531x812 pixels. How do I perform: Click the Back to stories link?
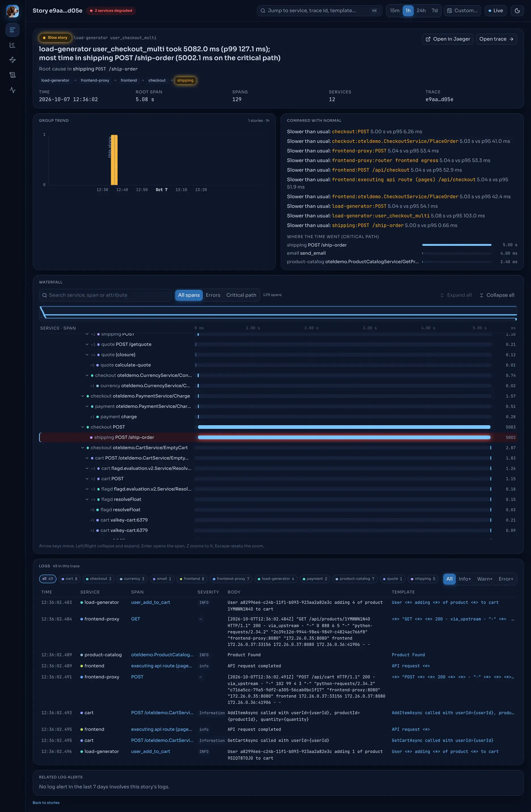pos(46,803)
